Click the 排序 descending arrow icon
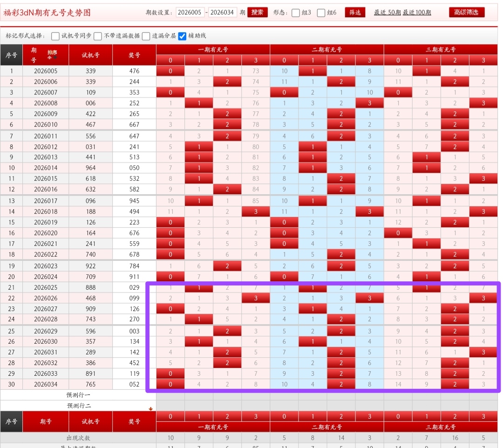The height and width of the screenshot is (448, 503). coord(55,57)
